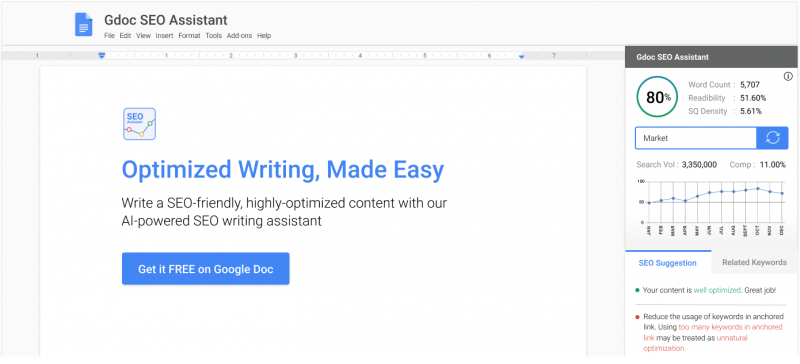This screenshot has height=364, width=800.
Task: Click the SEO Assistant logo in page
Action: (139, 124)
